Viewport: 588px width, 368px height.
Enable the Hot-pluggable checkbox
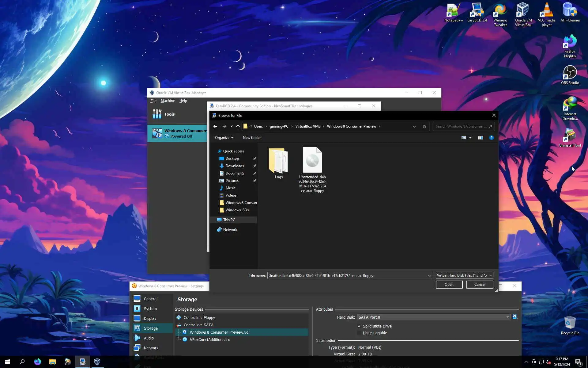(359, 333)
